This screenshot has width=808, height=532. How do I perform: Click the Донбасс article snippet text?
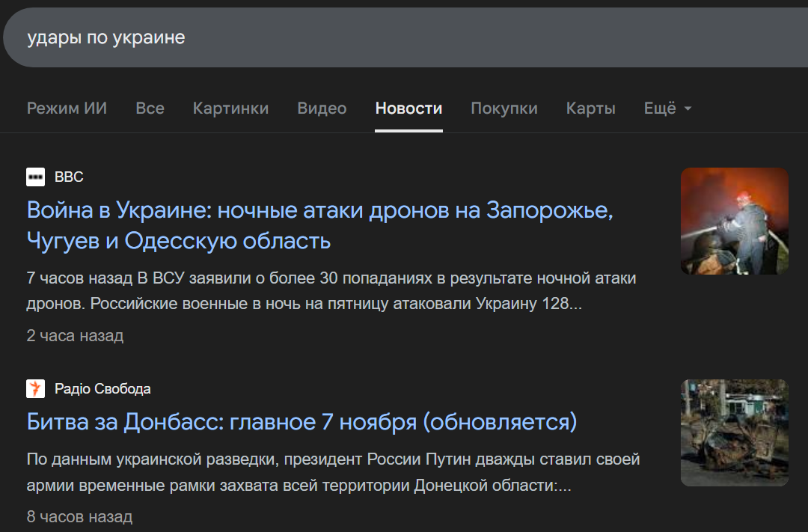pyautogui.click(x=333, y=472)
